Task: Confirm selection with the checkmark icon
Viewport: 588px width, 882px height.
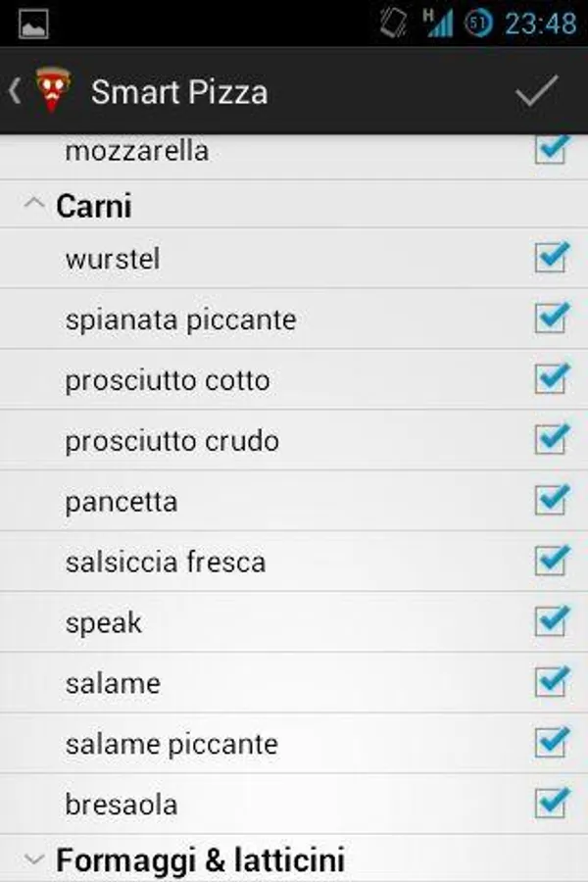Action: click(x=536, y=91)
